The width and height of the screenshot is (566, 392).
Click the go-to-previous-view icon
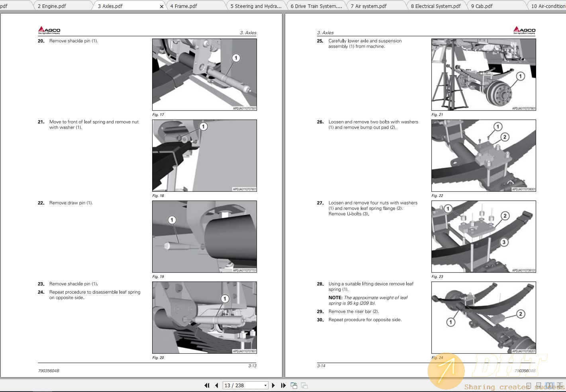[x=294, y=385]
